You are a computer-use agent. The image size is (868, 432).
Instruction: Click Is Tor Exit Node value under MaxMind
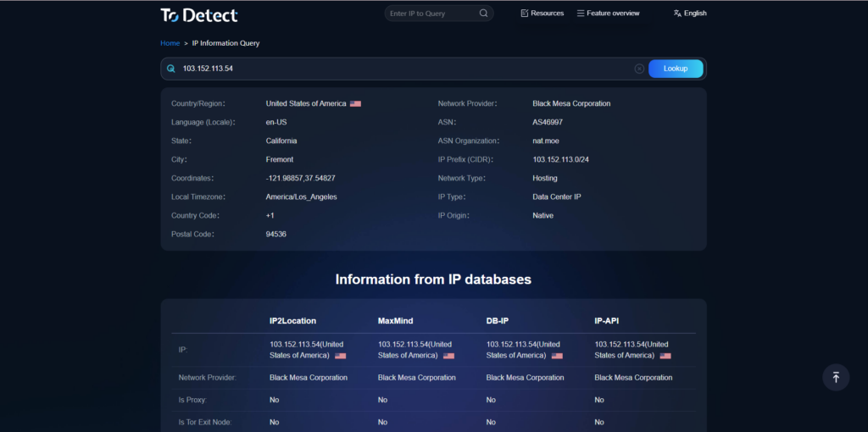[382, 422]
